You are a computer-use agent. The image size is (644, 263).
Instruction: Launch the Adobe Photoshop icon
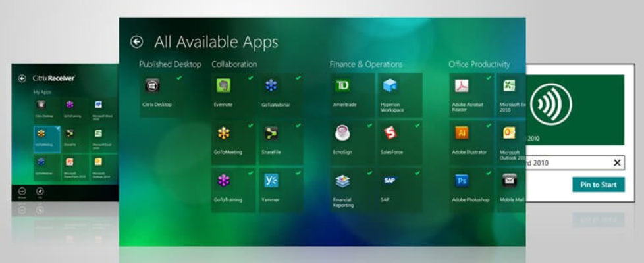pos(462,181)
